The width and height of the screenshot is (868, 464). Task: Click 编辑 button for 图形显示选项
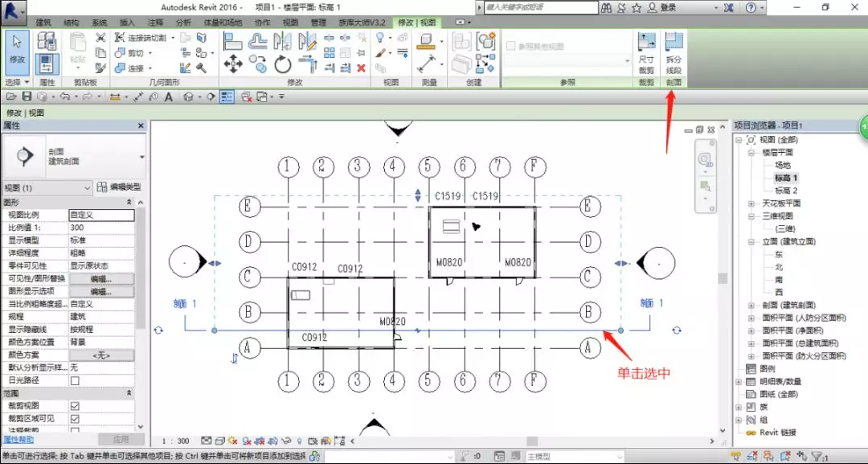coord(101,291)
